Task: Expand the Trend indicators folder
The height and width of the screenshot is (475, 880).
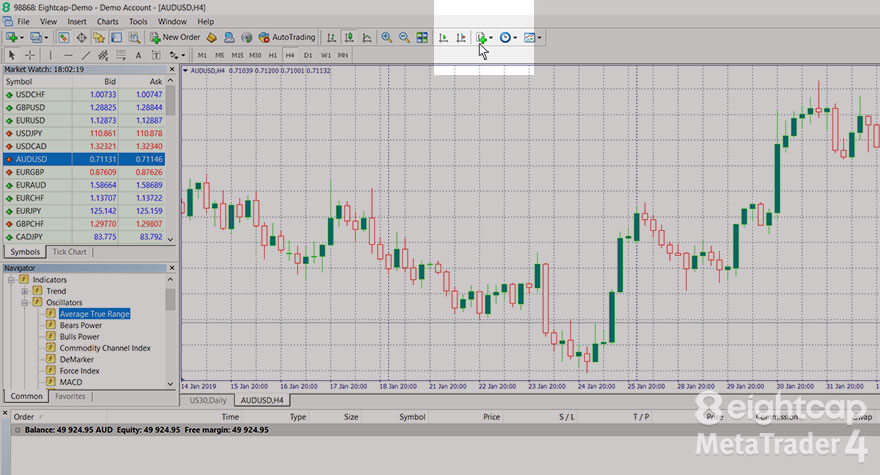Action: [x=24, y=291]
